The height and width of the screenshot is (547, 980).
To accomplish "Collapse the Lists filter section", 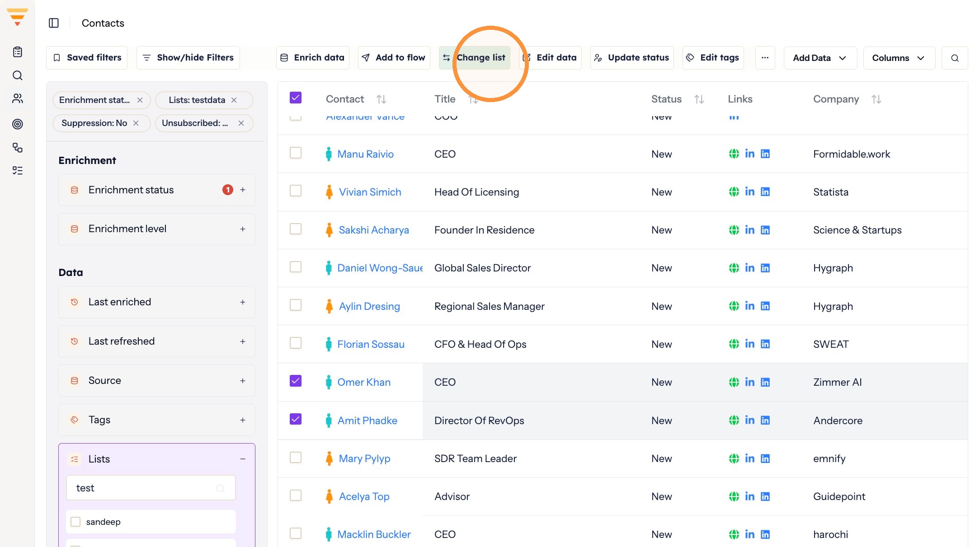I will (x=243, y=459).
